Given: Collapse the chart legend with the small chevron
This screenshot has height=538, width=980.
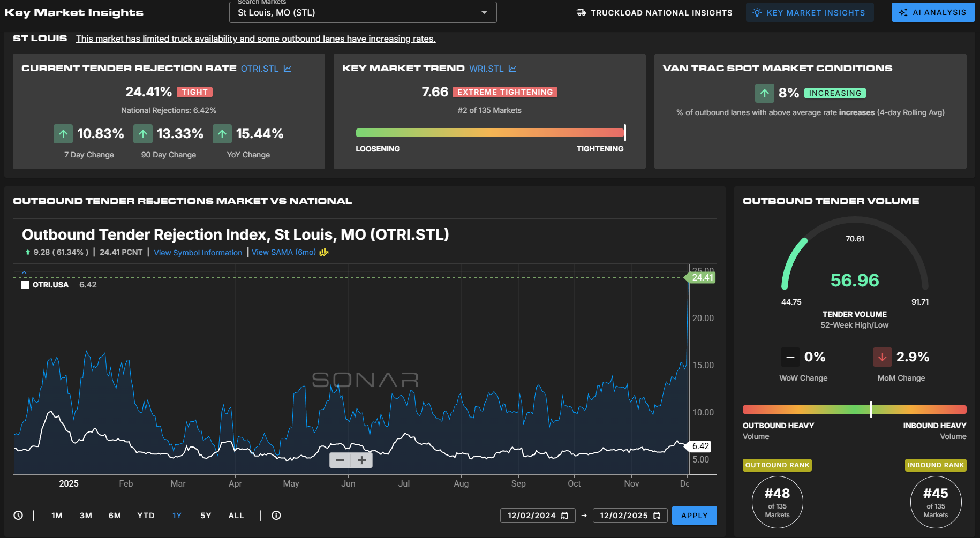Looking at the screenshot, I should tap(24, 272).
